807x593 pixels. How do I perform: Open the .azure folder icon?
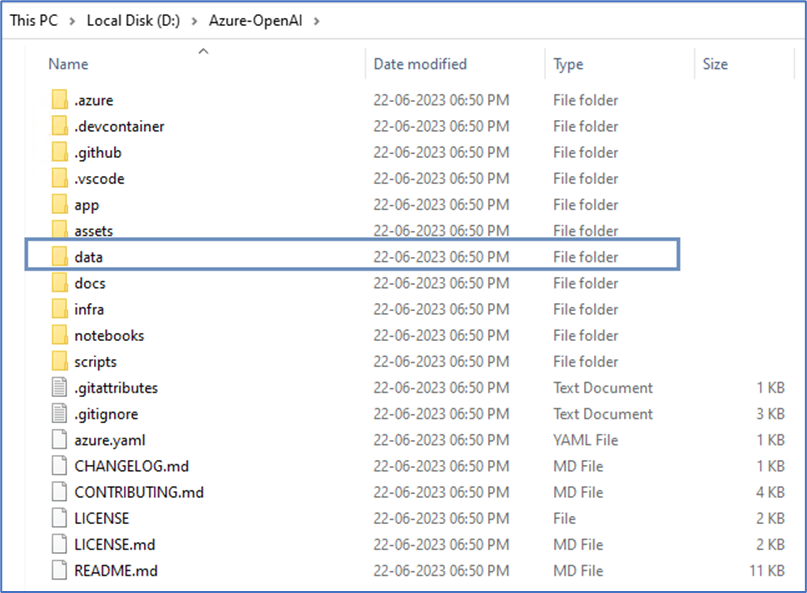[x=59, y=99]
